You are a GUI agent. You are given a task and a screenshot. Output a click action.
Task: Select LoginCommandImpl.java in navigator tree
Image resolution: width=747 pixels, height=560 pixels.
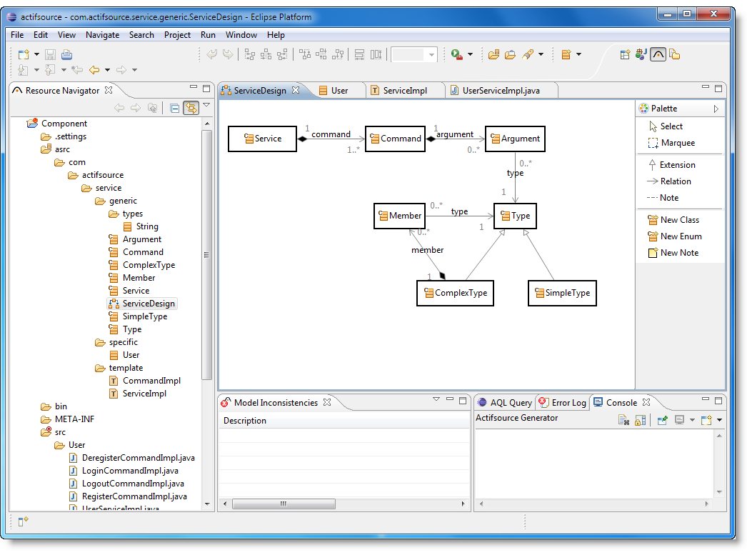130,471
